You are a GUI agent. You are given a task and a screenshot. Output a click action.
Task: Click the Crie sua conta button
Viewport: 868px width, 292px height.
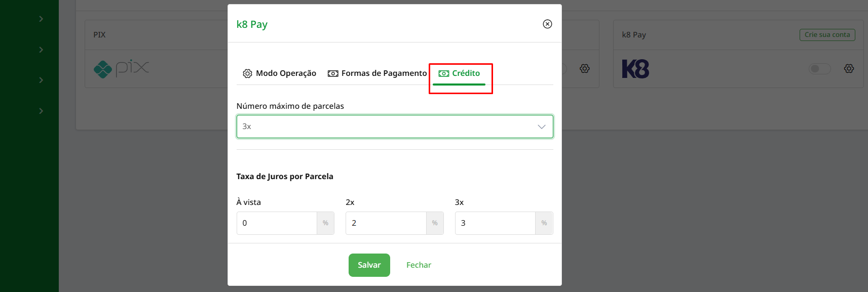(827, 35)
